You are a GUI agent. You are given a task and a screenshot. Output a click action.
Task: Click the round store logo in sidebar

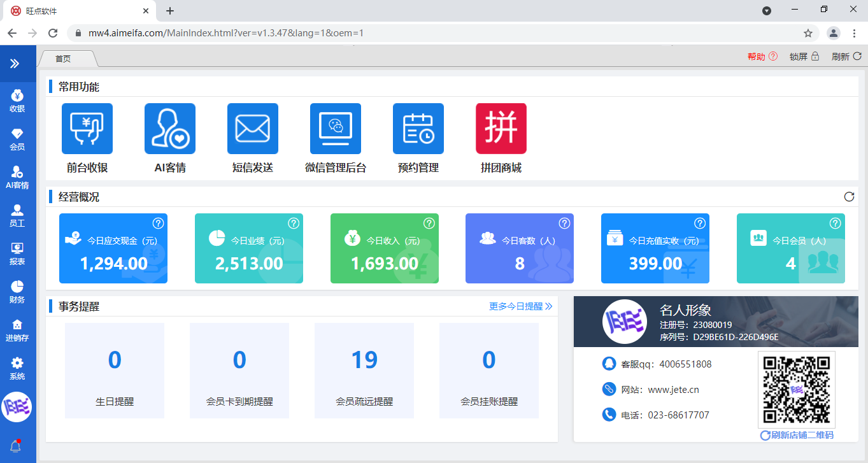coord(17,407)
